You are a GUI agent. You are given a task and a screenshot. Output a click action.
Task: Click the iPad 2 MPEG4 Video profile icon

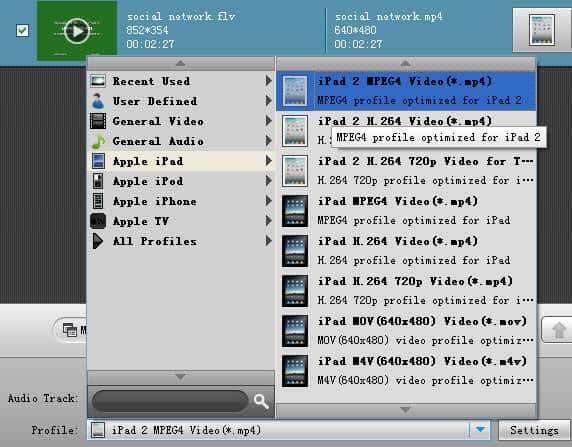(x=295, y=90)
